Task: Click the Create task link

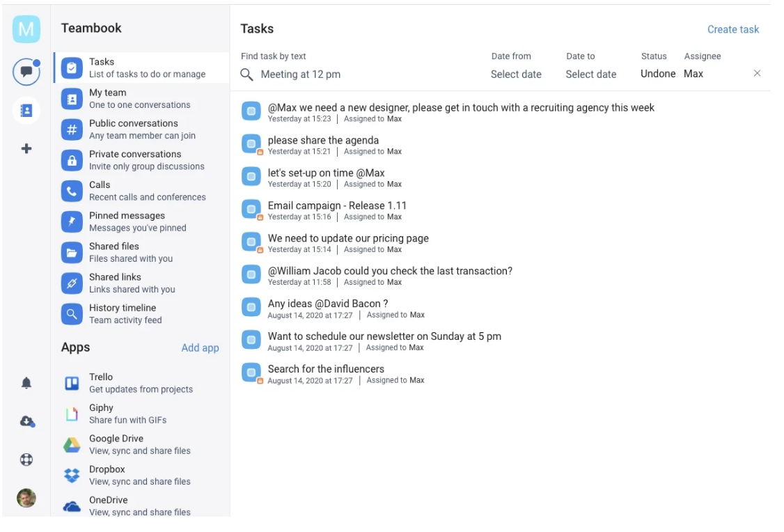Action: (732, 29)
